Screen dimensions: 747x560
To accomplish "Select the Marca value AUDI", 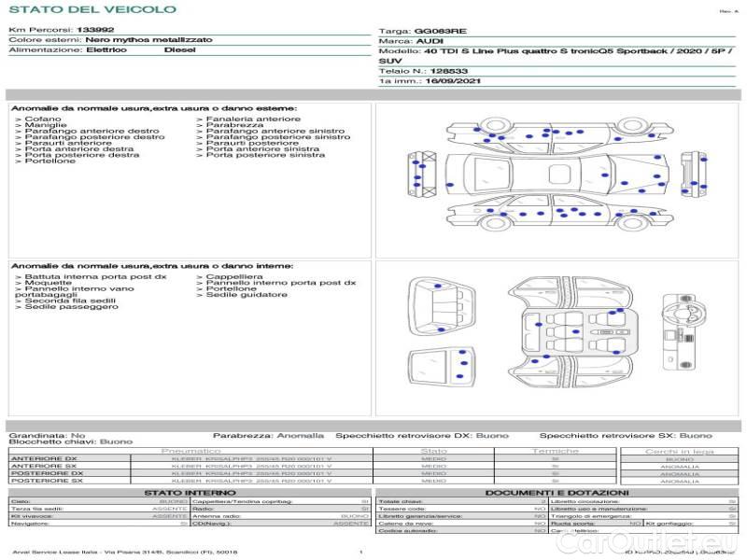I will 430,41.
